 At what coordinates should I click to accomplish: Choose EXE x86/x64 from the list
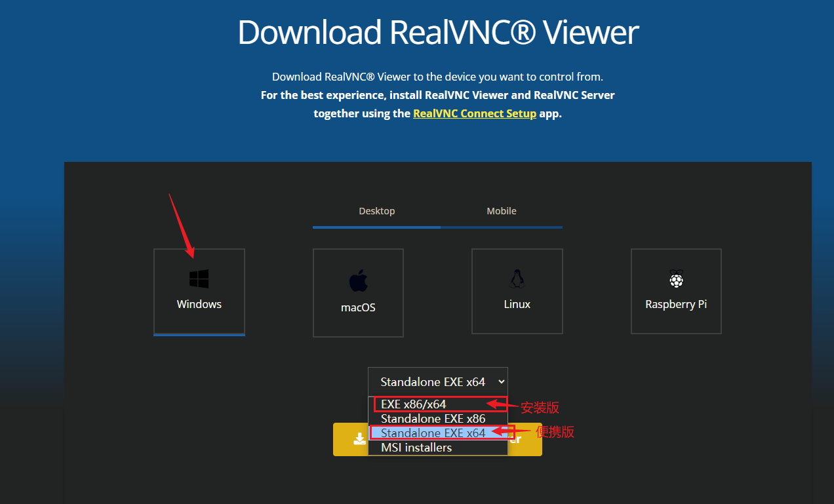437,404
